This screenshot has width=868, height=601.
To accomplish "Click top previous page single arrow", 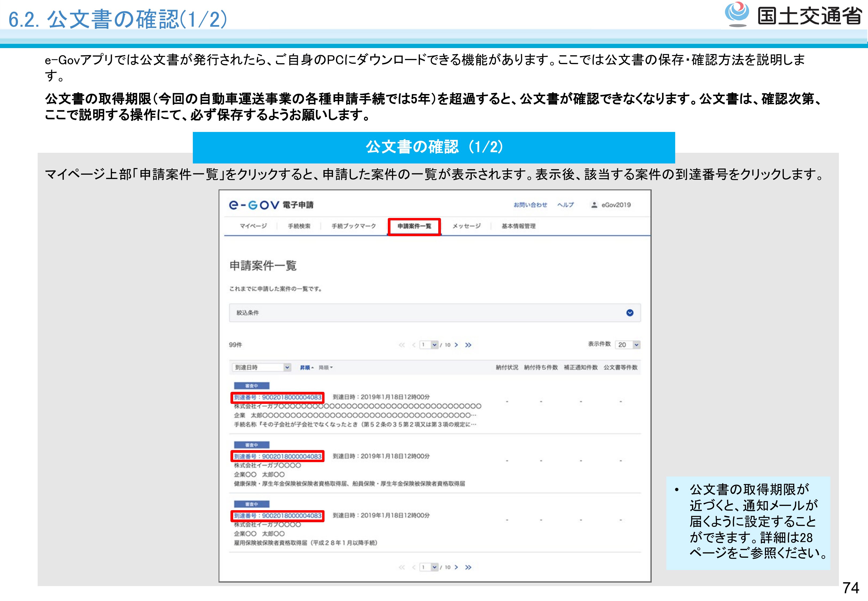I will pos(414,345).
